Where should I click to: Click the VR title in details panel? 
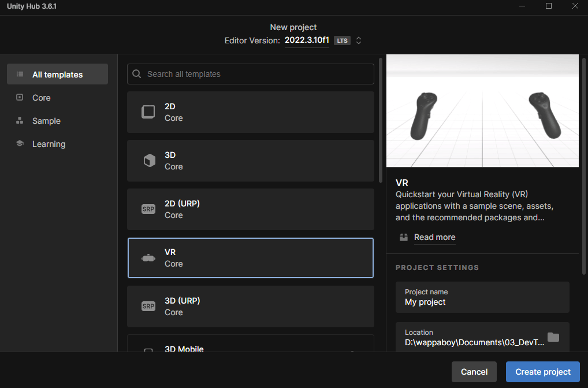pyautogui.click(x=401, y=183)
